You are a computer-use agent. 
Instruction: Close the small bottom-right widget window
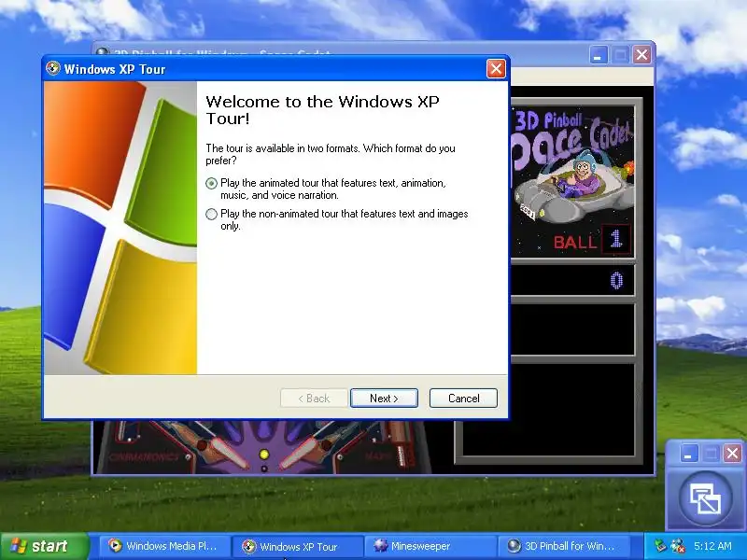pyautogui.click(x=732, y=454)
